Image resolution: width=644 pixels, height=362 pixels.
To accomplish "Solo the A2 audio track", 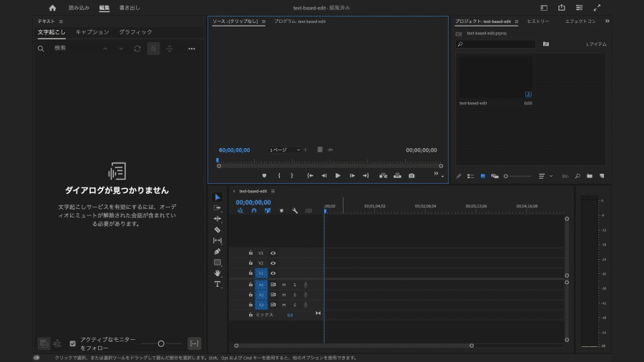I will pos(295,295).
